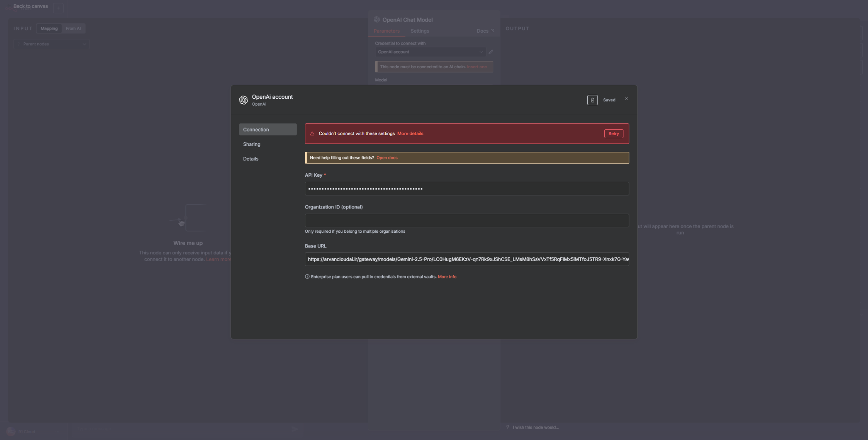This screenshot has width=868, height=440.
Task: Open More details for connection error
Action: [410, 134]
